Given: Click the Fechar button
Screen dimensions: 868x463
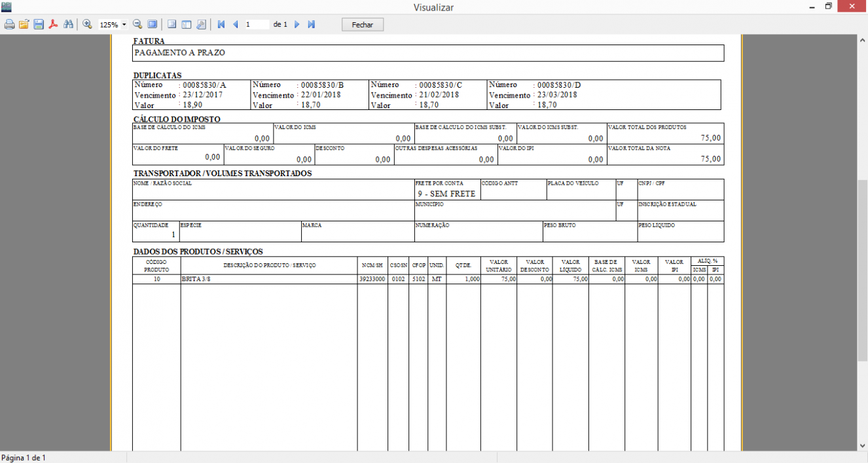Looking at the screenshot, I should [x=363, y=24].
